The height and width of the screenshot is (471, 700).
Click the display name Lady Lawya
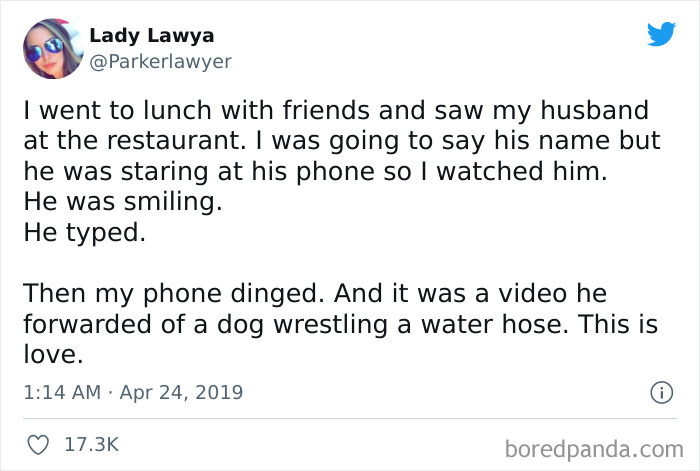pos(151,36)
